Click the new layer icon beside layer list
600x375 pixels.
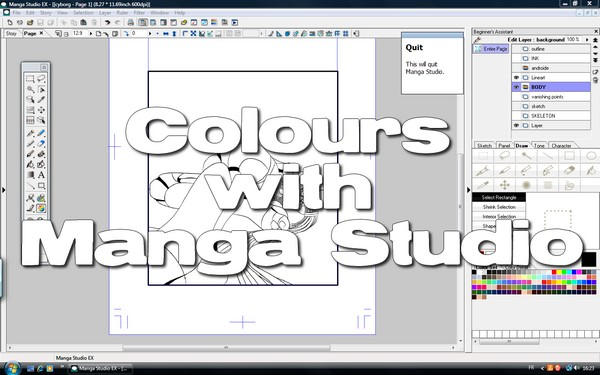click(x=595, y=72)
